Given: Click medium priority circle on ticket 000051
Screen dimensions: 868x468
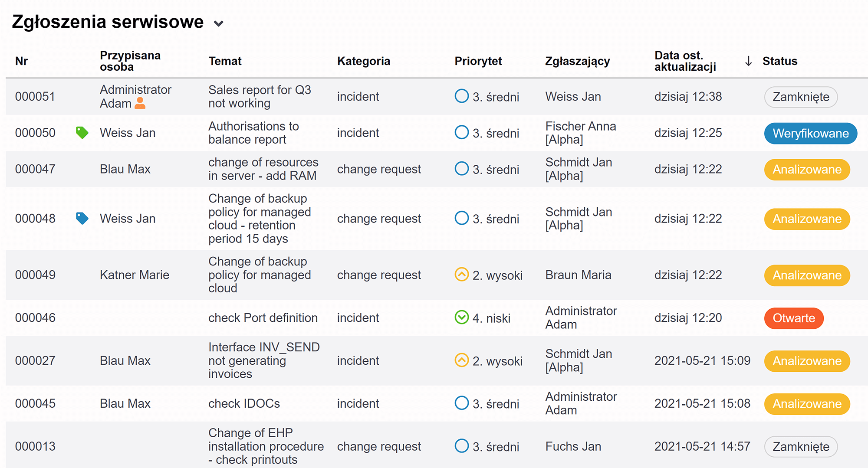Looking at the screenshot, I should pyautogui.click(x=462, y=96).
